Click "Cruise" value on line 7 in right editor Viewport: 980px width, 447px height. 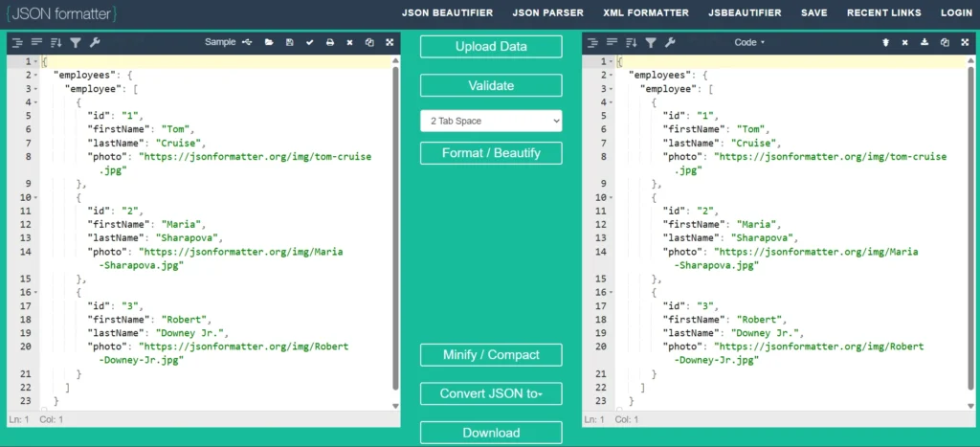(x=754, y=144)
